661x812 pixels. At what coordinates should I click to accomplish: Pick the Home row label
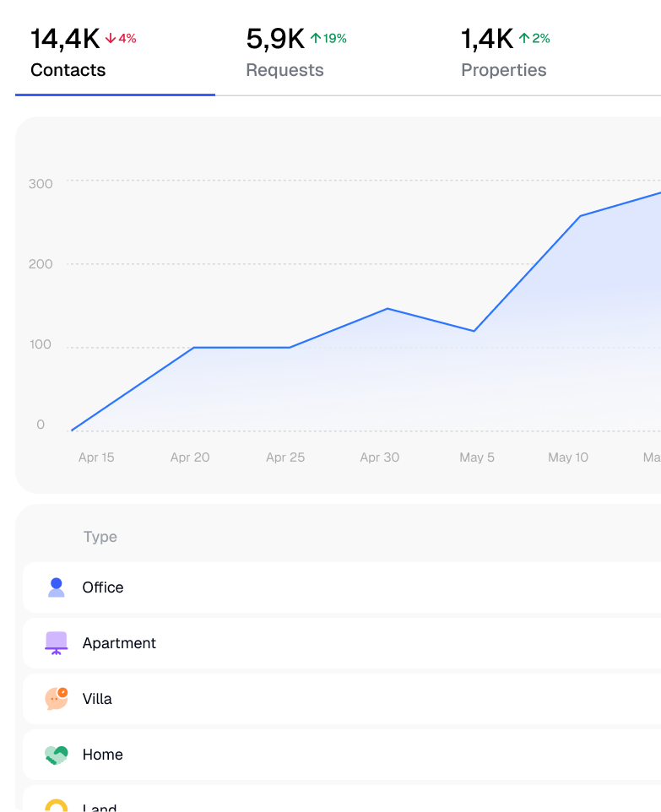tap(103, 755)
